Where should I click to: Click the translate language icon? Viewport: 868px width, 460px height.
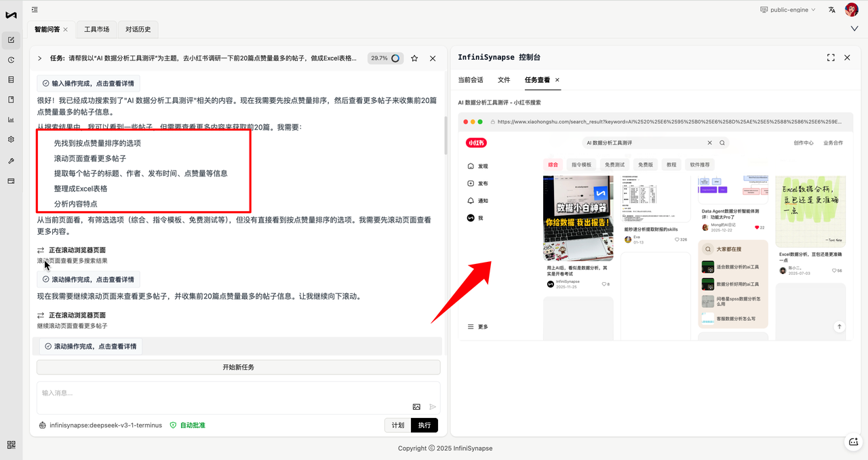pos(832,9)
